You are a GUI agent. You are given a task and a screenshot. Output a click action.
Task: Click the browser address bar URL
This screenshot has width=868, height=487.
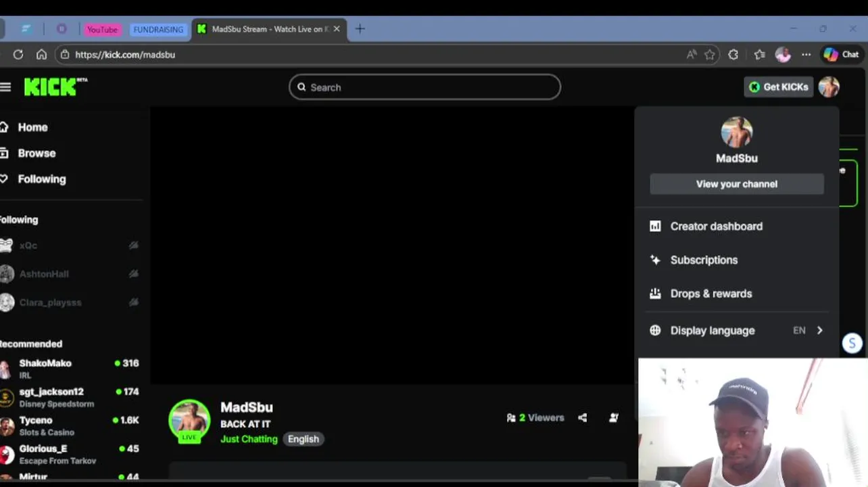coord(125,55)
